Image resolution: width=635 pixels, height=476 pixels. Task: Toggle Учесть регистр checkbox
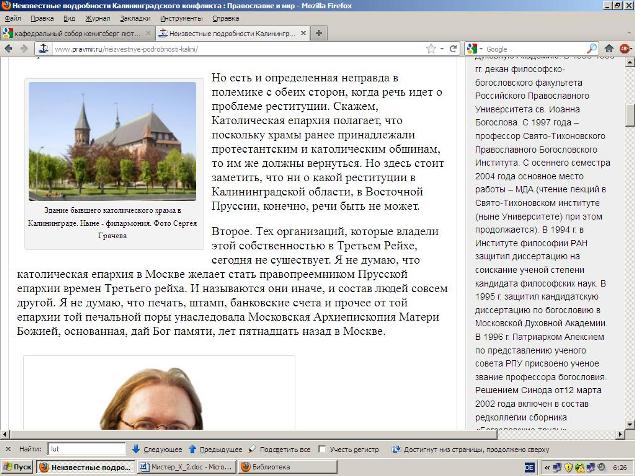point(322,449)
